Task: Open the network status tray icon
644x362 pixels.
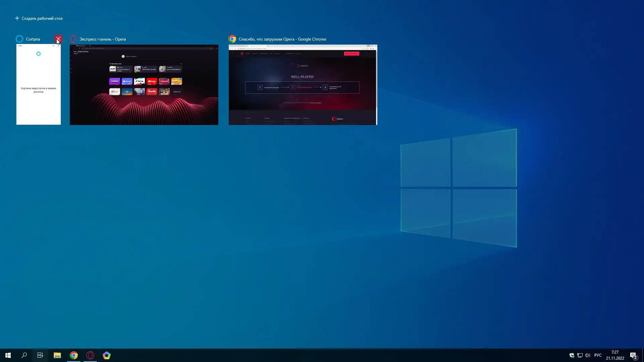Action: [x=580, y=355]
